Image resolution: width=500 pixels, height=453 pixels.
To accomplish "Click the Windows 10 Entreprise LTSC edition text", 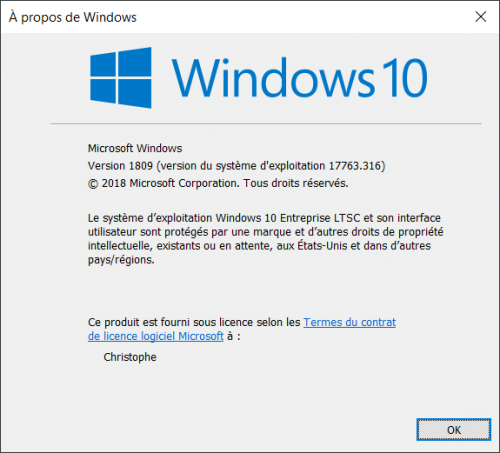I will click(288, 218).
